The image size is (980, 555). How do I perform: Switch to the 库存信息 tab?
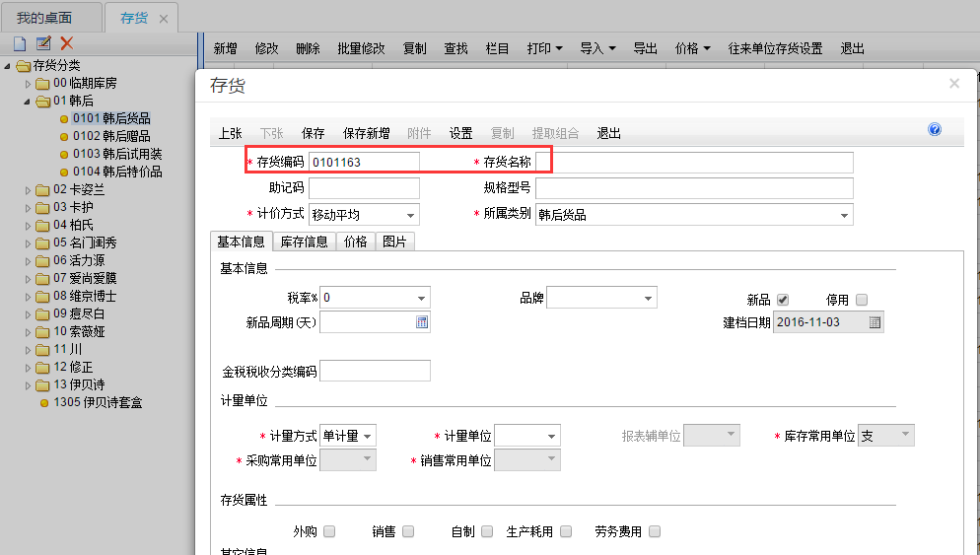[304, 242]
